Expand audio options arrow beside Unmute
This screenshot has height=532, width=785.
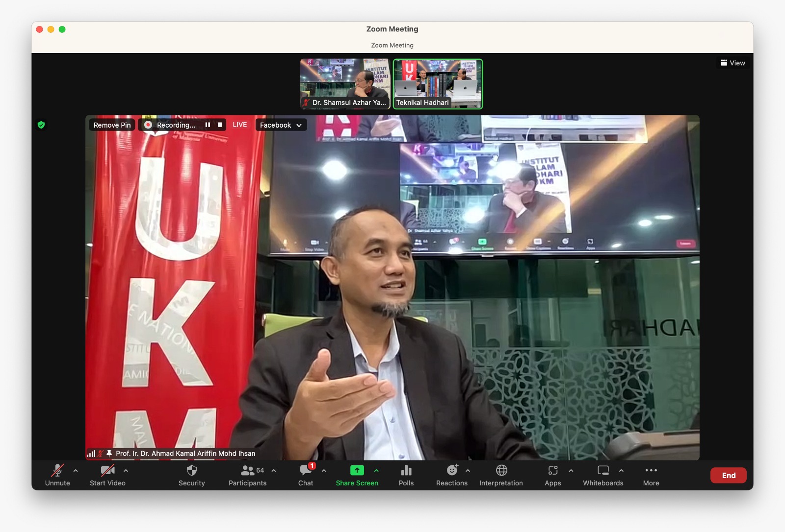[76, 471]
